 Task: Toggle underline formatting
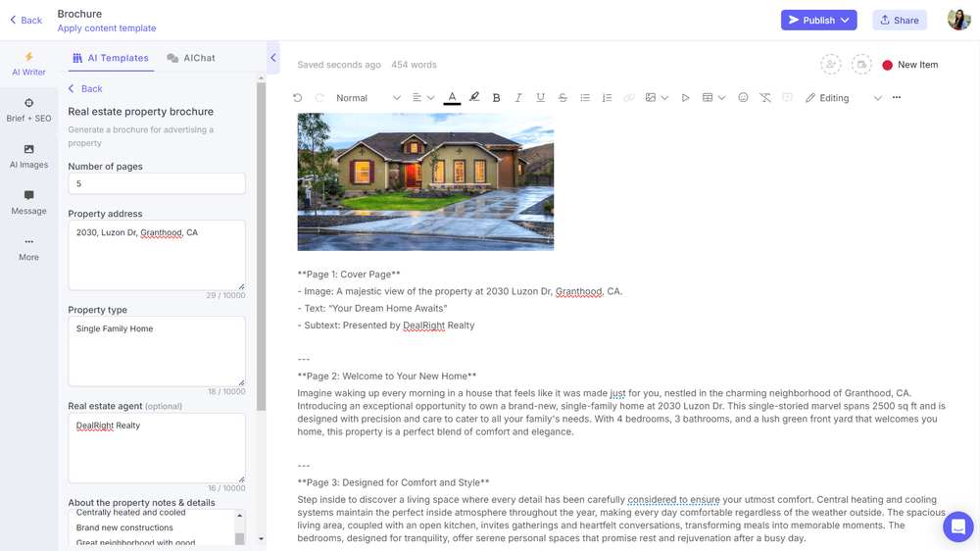541,98
